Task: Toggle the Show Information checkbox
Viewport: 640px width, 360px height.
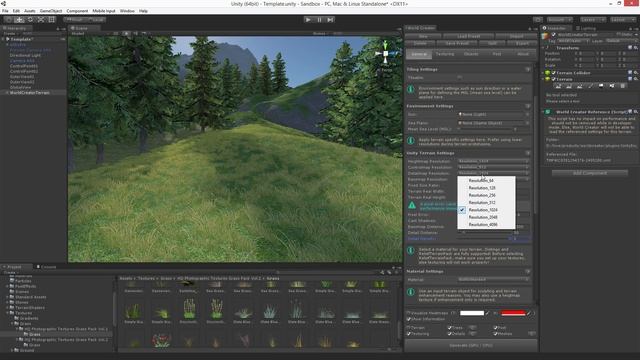Action: 409,319
